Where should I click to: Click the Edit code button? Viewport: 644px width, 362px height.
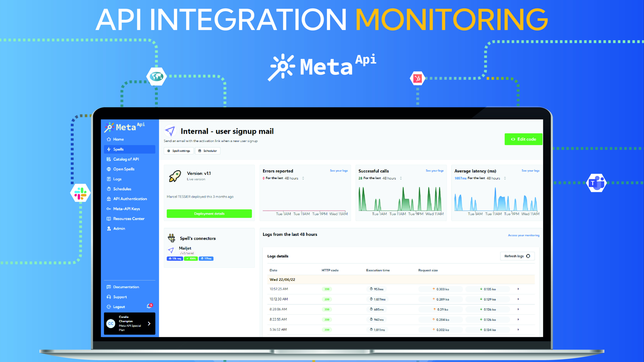click(x=524, y=139)
